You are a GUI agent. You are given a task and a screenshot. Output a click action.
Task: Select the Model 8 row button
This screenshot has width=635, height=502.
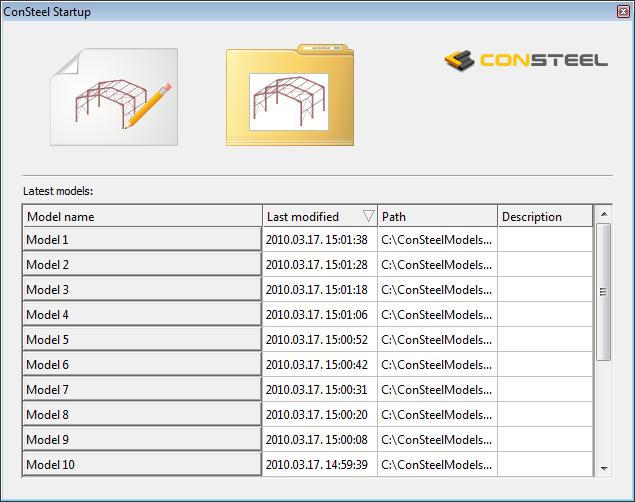[x=142, y=415]
